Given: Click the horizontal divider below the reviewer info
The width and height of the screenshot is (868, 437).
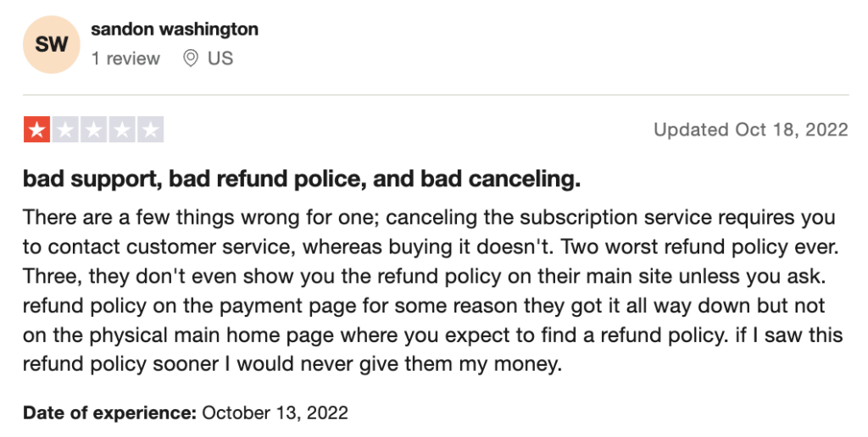Looking at the screenshot, I should tap(434, 95).
